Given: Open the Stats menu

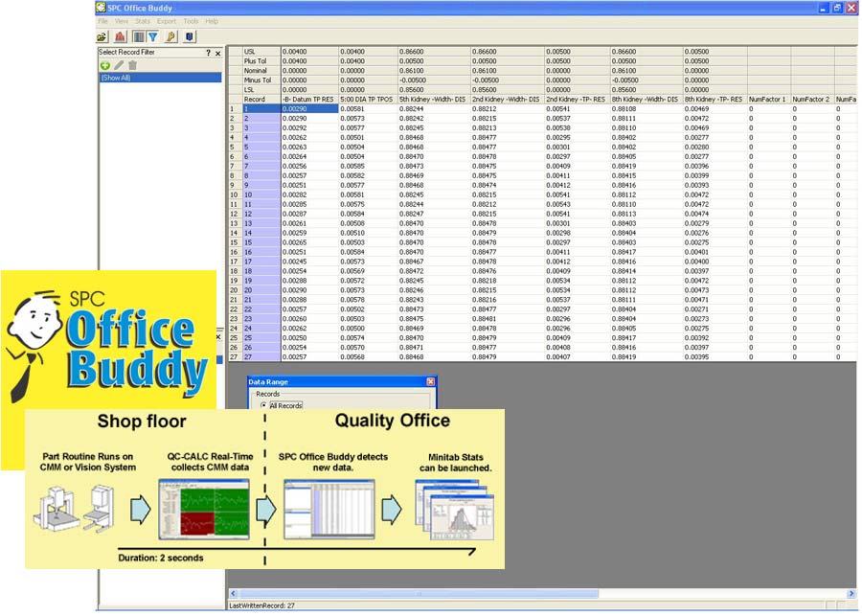Looking at the screenshot, I should (143, 21).
